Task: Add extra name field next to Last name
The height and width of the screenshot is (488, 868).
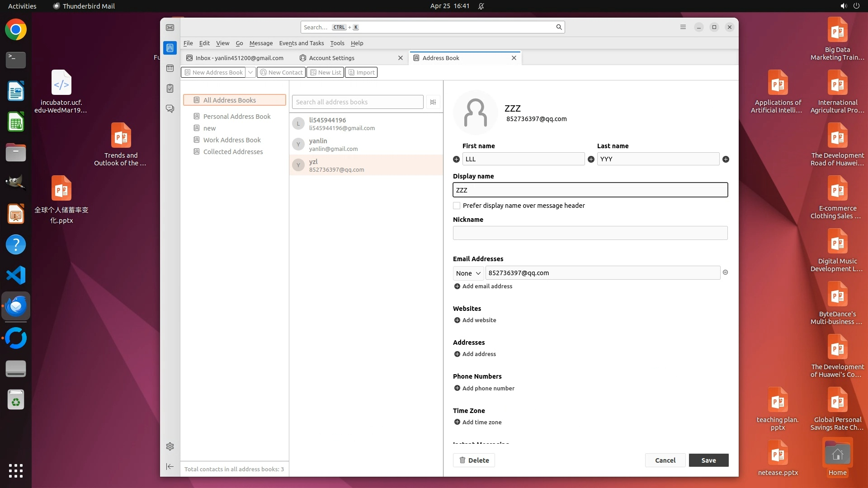Action: pos(726,159)
